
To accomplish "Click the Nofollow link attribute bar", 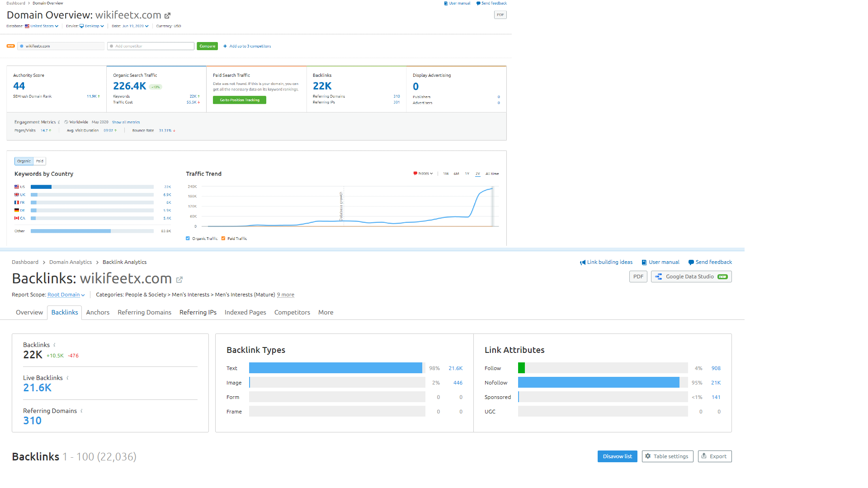I will 603,383.
